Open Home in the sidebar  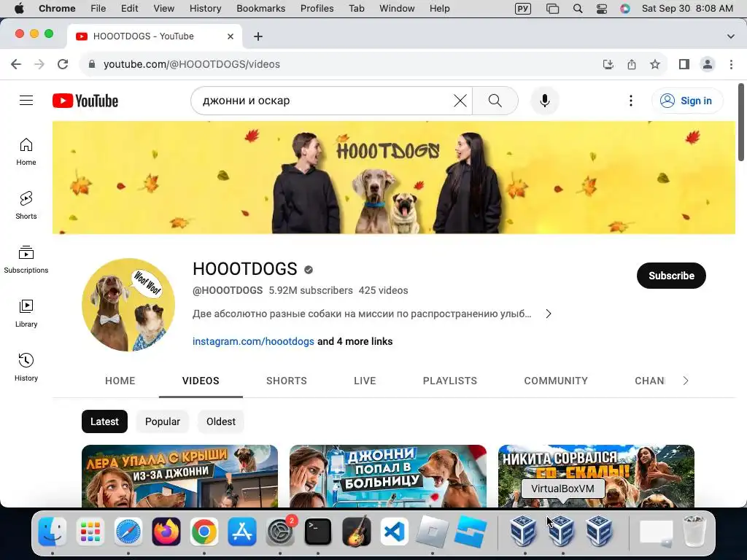[26, 152]
